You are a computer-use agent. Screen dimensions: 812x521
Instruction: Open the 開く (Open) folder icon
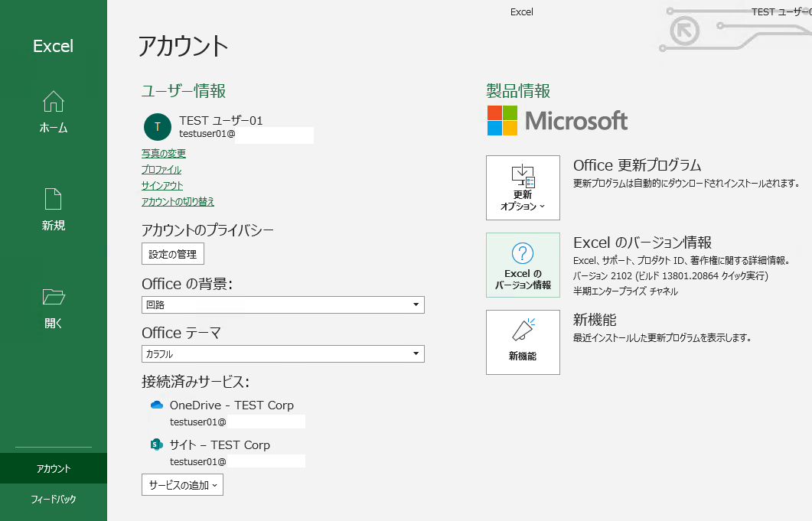coord(54,297)
